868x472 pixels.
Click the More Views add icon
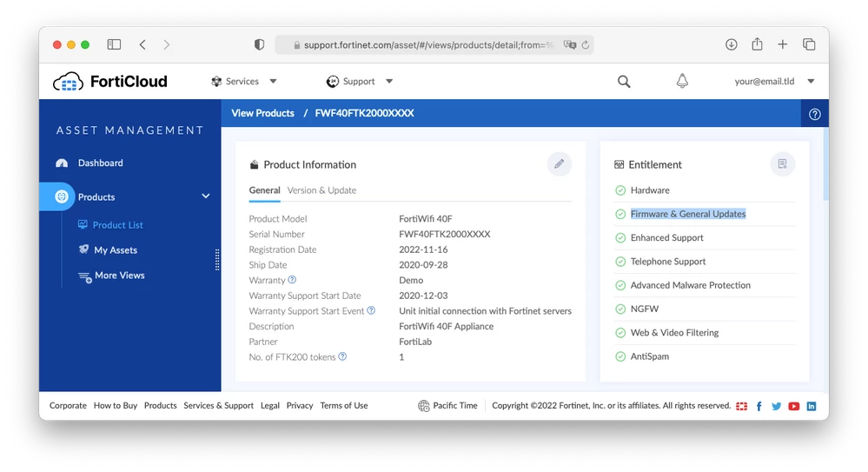[x=84, y=276]
